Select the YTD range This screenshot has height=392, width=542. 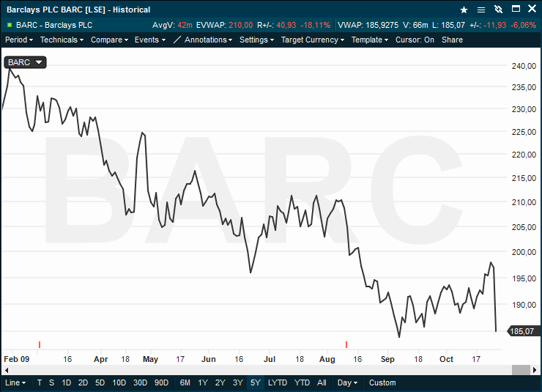(302, 382)
